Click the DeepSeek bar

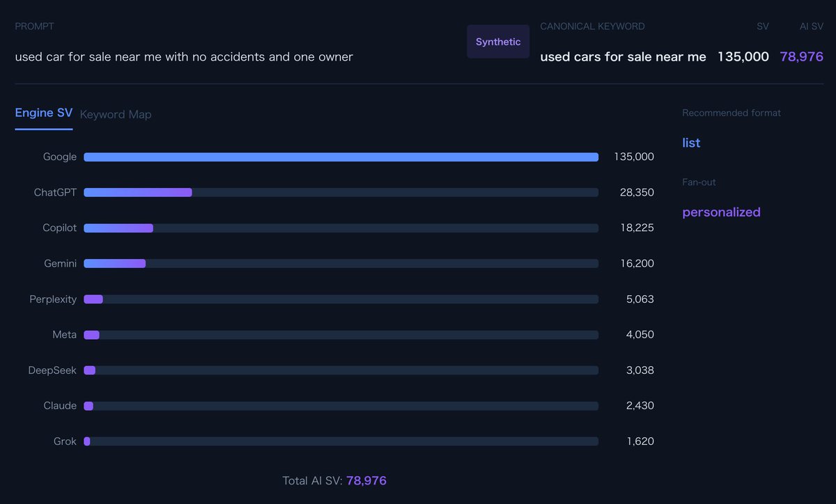[341, 370]
